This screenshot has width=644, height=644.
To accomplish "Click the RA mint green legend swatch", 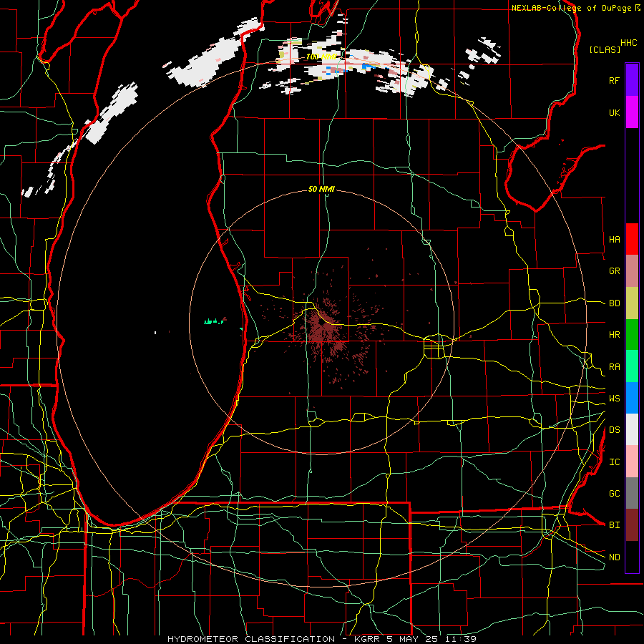I will 632,366.
